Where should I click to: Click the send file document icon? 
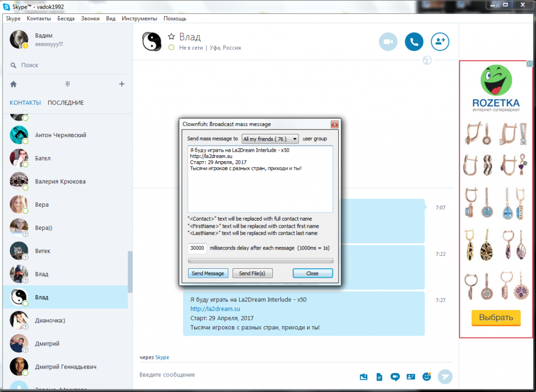coord(379,377)
